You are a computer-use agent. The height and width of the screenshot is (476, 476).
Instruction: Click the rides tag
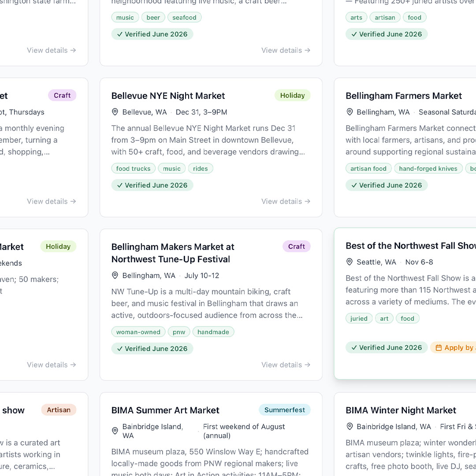tap(201, 168)
